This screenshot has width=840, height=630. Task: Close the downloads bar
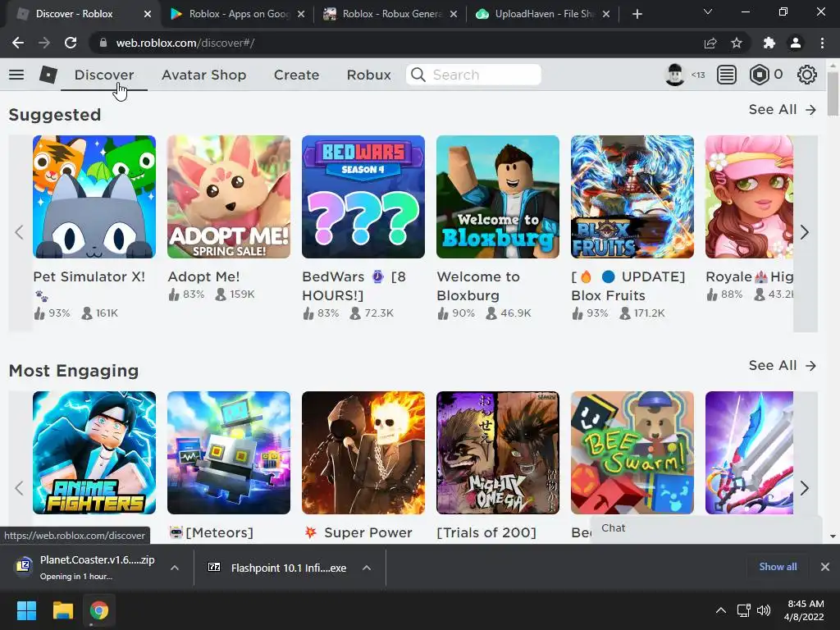click(x=825, y=567)
